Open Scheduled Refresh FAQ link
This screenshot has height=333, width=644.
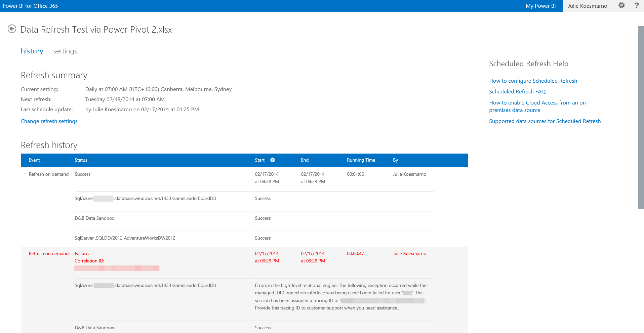(517, 92)
